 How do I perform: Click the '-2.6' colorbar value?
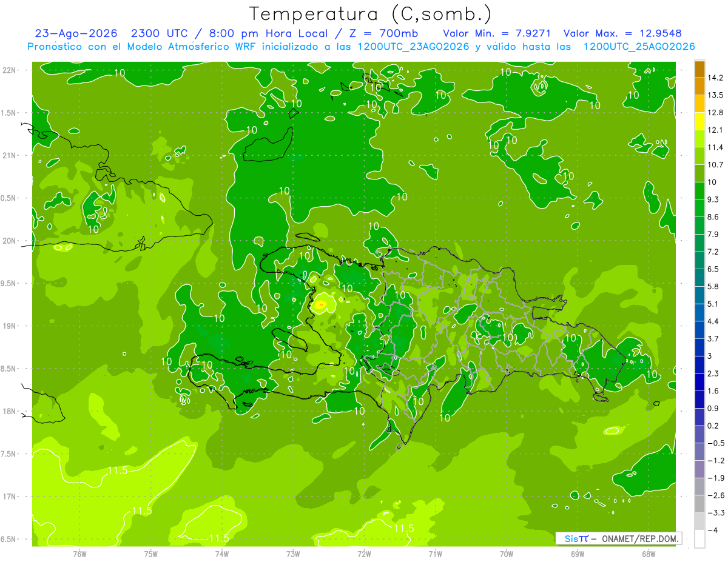click(716, 495)
